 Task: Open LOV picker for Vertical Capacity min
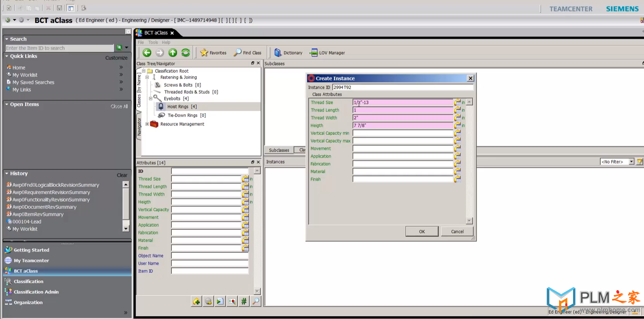pos(458,133)
